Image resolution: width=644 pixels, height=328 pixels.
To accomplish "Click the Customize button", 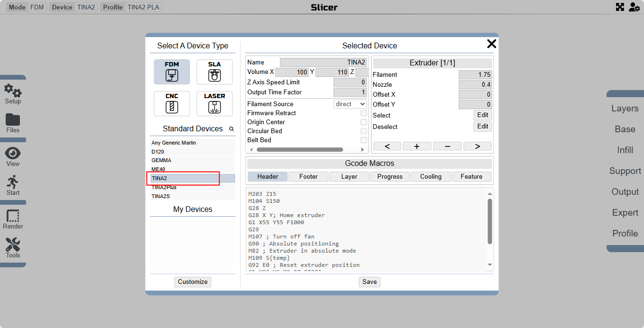I will (x=193, y=282).
